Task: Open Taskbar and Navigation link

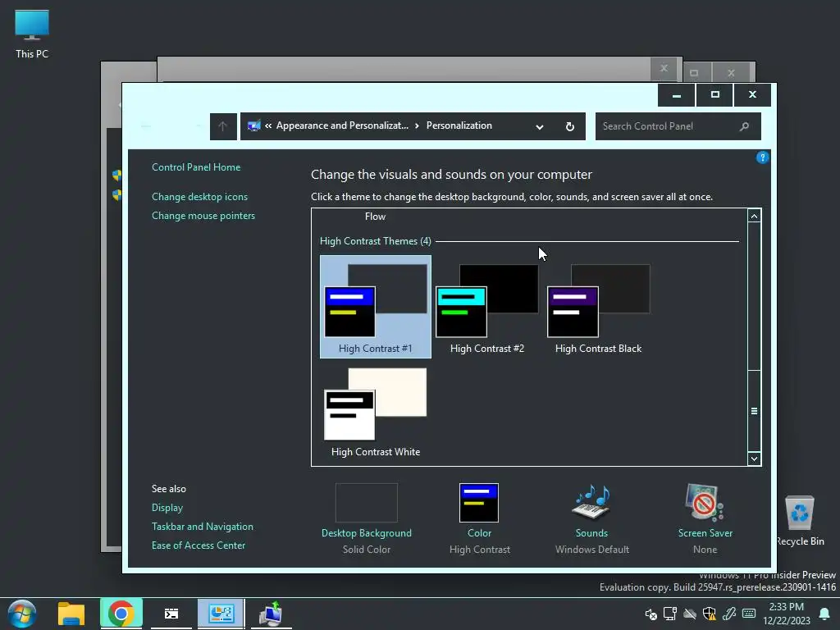Action: pyautogui.click(x=203, y=527)
